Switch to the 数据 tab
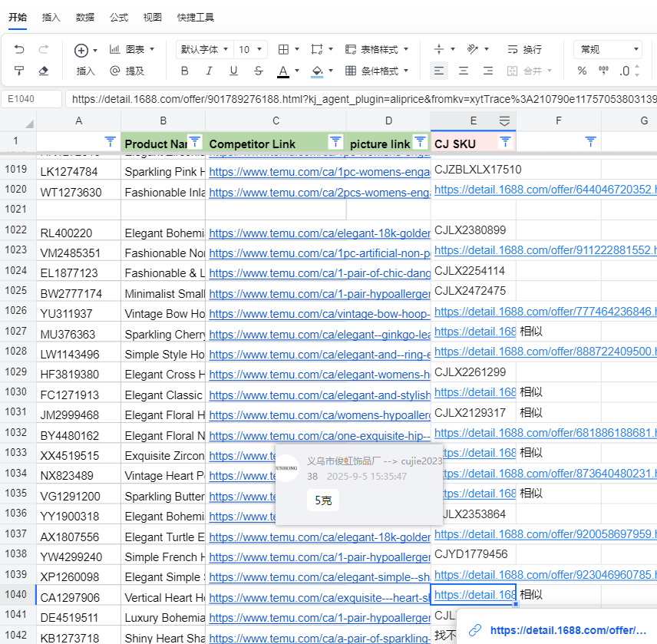The height and width of the screenshot is (644, 657). point(85,17)
